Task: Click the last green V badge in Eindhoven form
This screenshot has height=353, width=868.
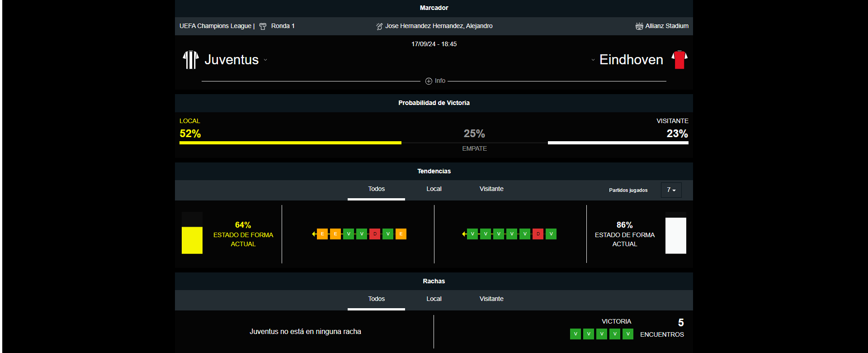Action: [551, 234]
